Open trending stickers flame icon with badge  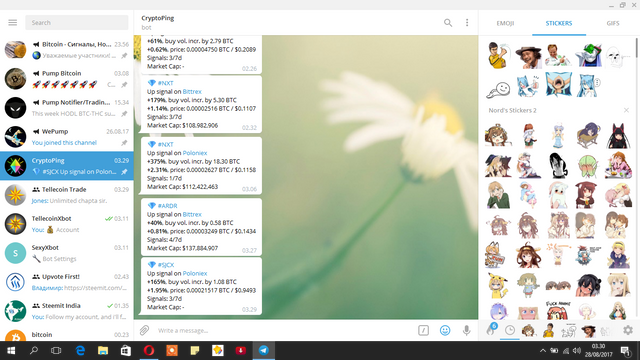(491, 330)
